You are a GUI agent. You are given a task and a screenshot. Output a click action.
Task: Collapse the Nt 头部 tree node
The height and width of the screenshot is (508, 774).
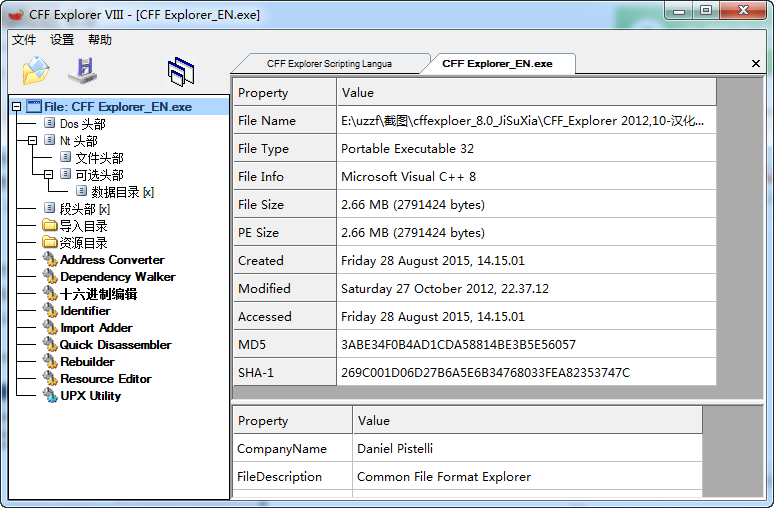click(33, 141)
